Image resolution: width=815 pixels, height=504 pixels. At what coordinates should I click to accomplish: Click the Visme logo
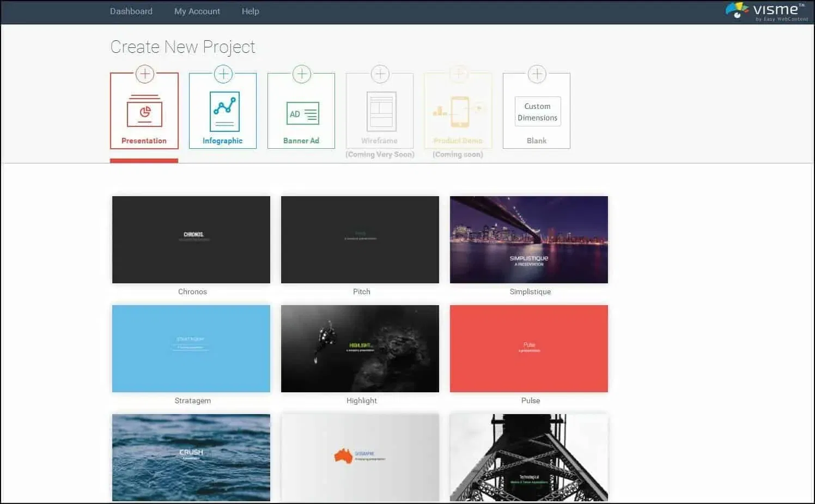pyautogui.click(x=766, y=11)
